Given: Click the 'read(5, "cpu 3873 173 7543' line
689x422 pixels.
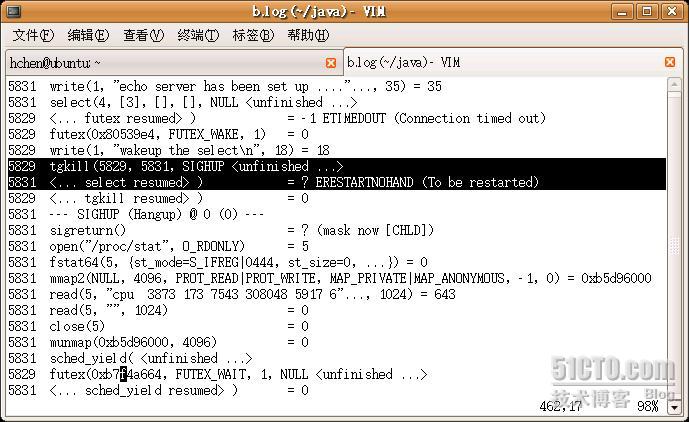Looking at the screenshot, I should click(x=232, y=294).
